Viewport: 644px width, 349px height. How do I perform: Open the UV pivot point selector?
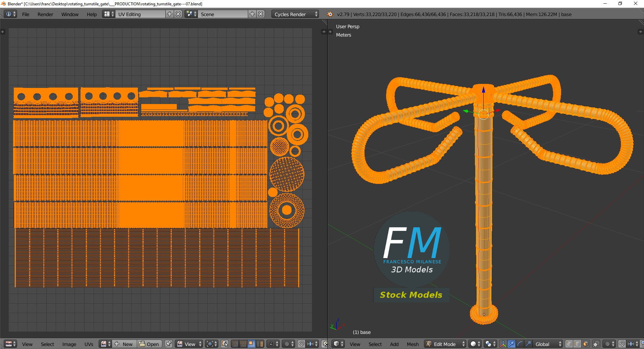point(212,344)
